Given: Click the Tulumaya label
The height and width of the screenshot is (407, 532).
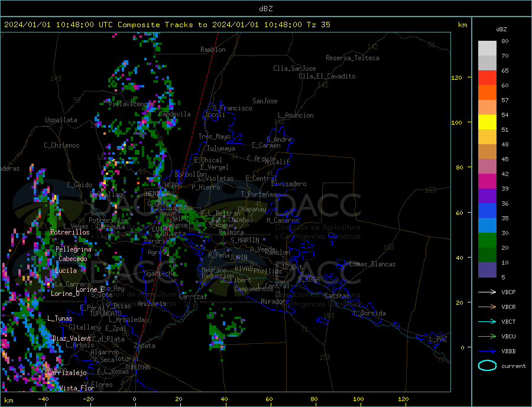Looking at the screenshot, I should [x=221, y=148].
